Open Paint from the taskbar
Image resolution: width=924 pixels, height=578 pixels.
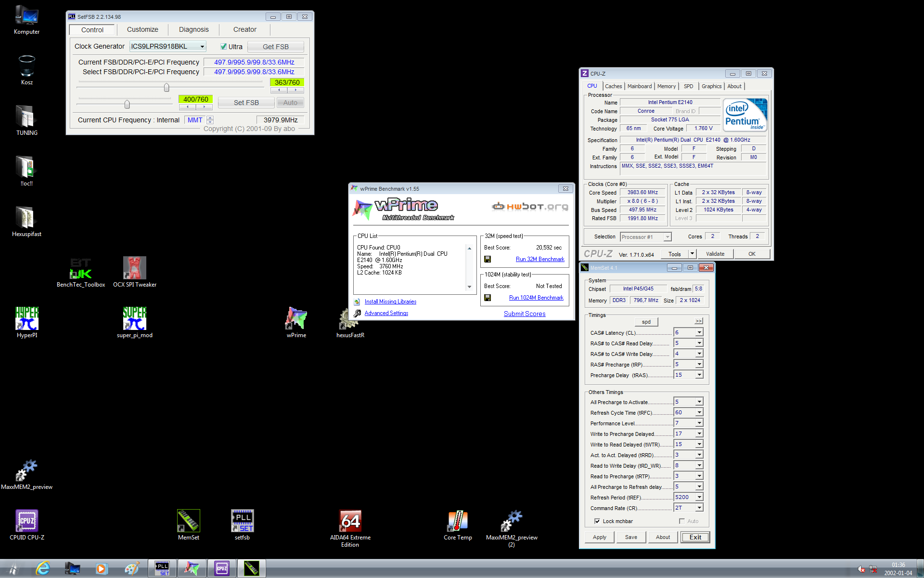point(131,568)
